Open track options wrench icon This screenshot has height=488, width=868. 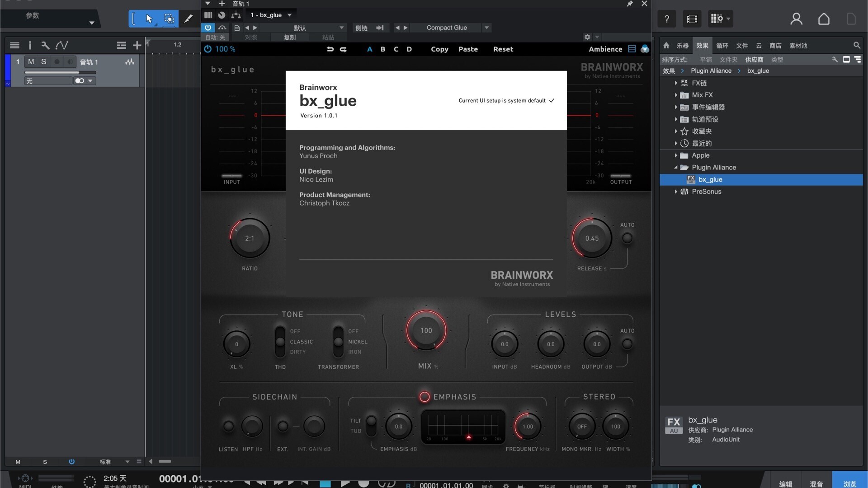pyautogui.click(x=45, y=45)
